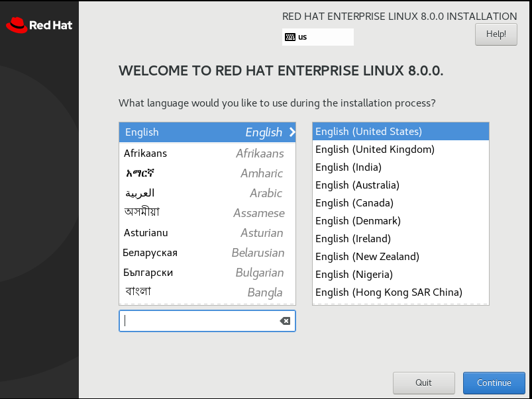
Task: Select Bulgarian language row
Action: coord(207,273)
